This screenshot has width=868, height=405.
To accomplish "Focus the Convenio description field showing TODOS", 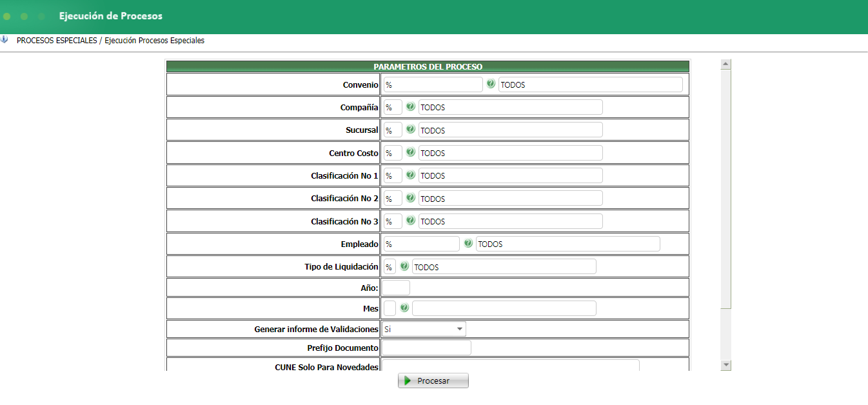I will click(591, 84).
